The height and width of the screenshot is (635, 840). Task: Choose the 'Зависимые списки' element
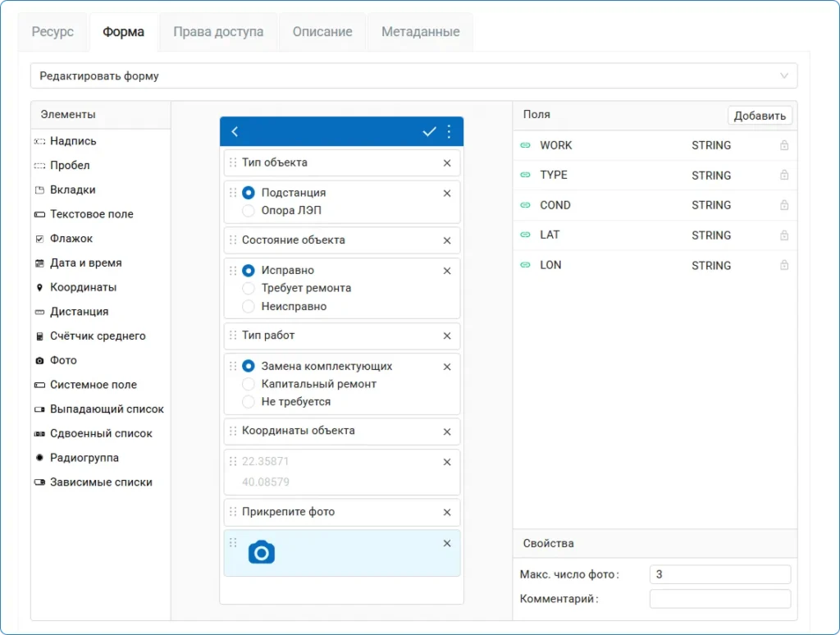click(101, 482)
